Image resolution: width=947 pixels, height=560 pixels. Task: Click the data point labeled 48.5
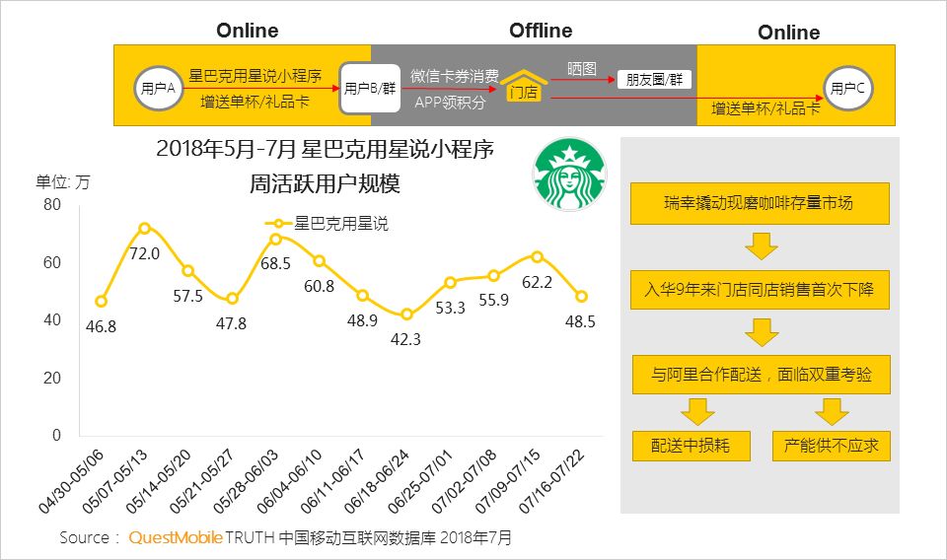click(581, 297)
